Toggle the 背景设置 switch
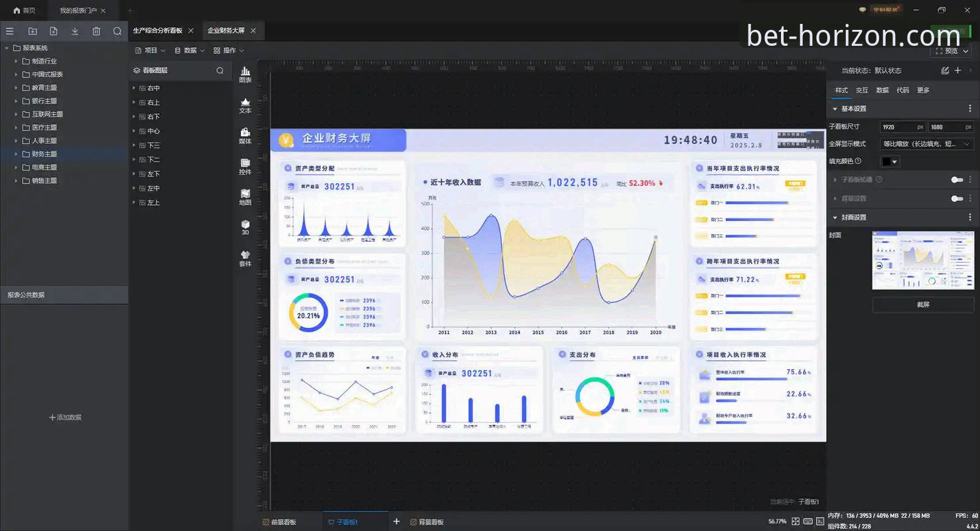 tap(957, 198)
